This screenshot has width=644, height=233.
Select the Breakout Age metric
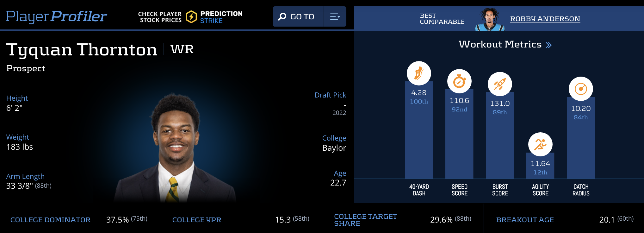pyautogui.click(x=525, y=220)
